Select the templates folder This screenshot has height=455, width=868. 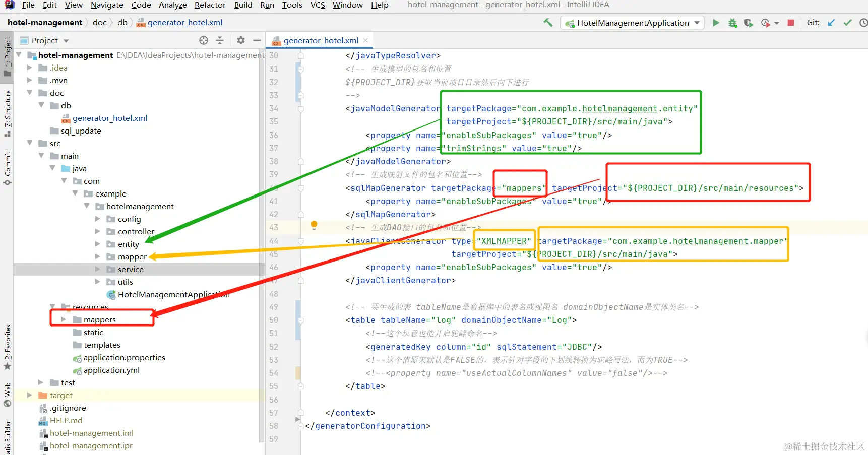click(x=102, y=345)
